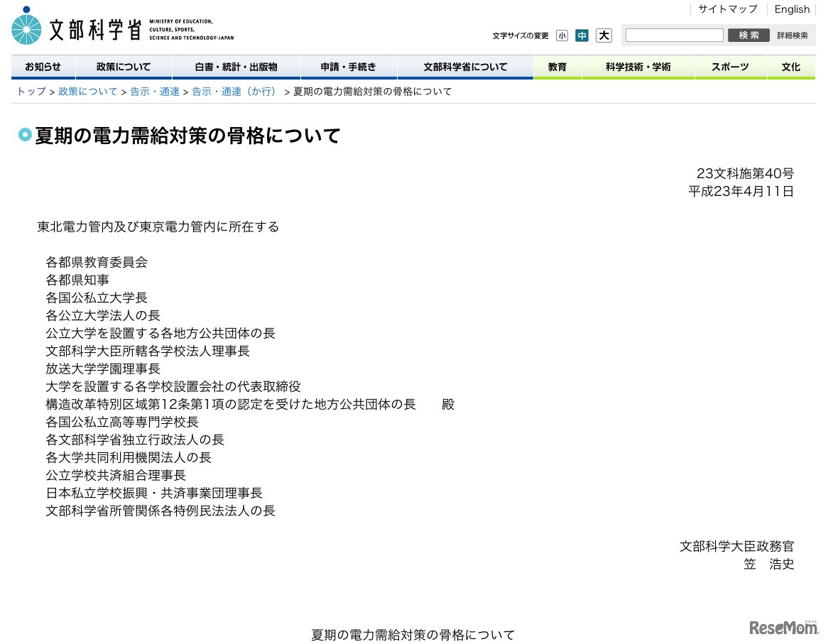Switch to the 教育 category tab

pyautogui.click(x=557, y=67)
